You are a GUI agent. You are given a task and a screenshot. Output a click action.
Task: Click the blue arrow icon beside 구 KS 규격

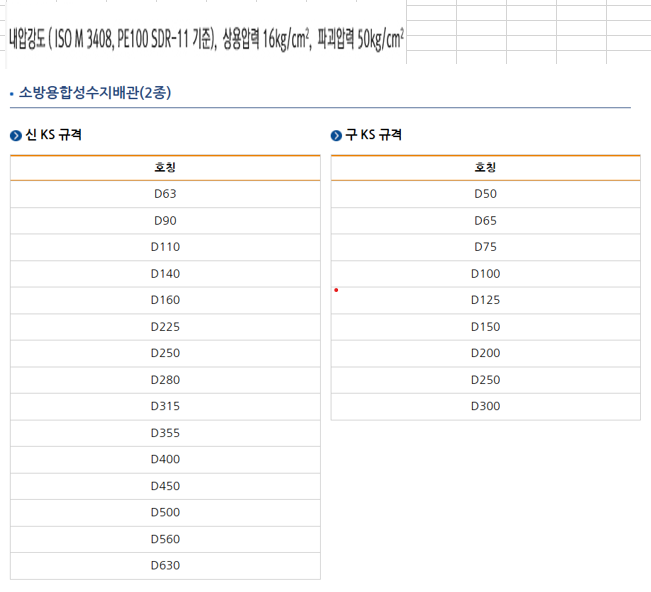pyautogui.click(x=337, y=135)
